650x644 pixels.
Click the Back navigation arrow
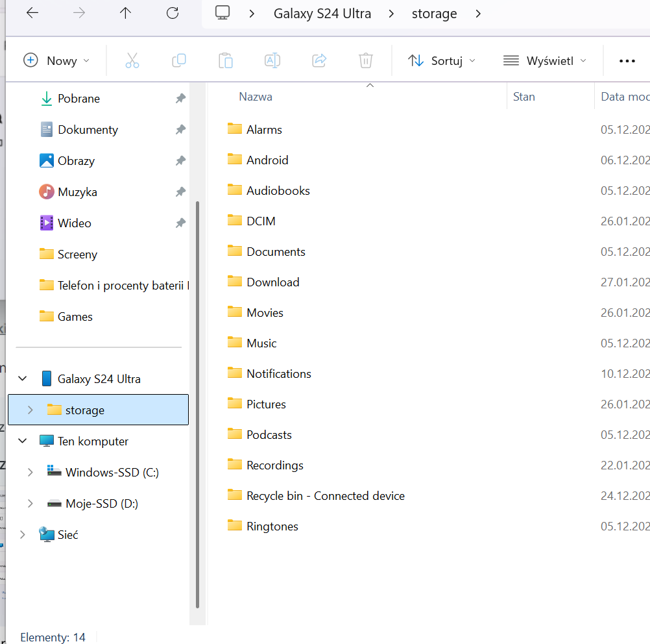pos(32,14)
